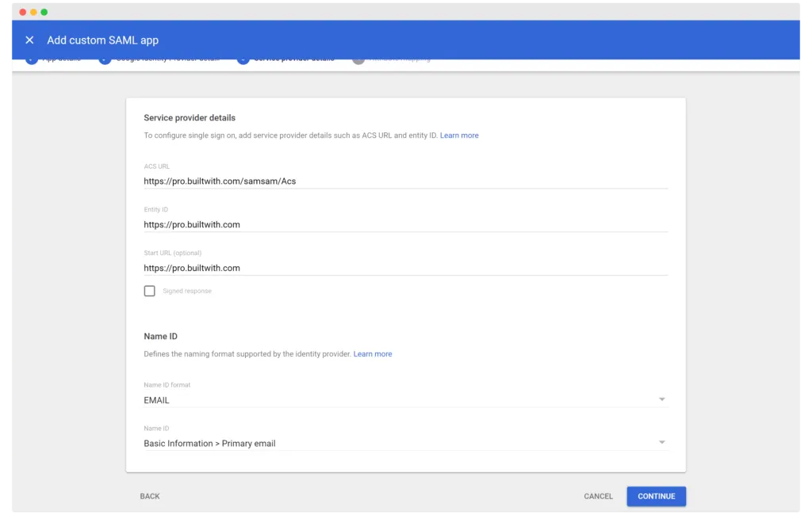The image size is (812, 515).
Task: Open the Name ID format dropdown
Action: (405, 399)
